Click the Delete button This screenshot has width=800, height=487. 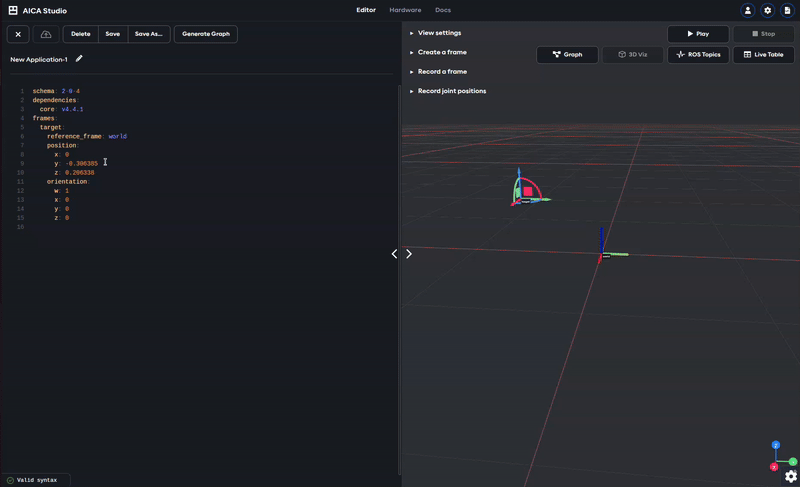[81, 34]
